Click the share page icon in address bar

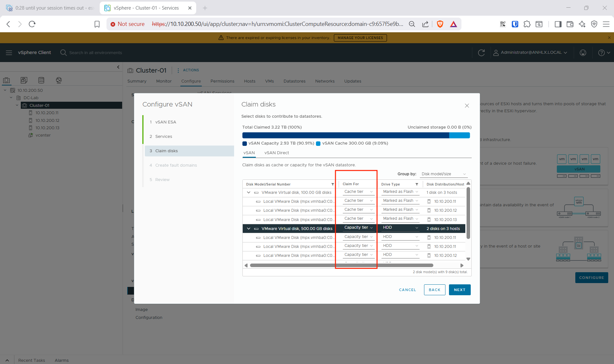425,24
